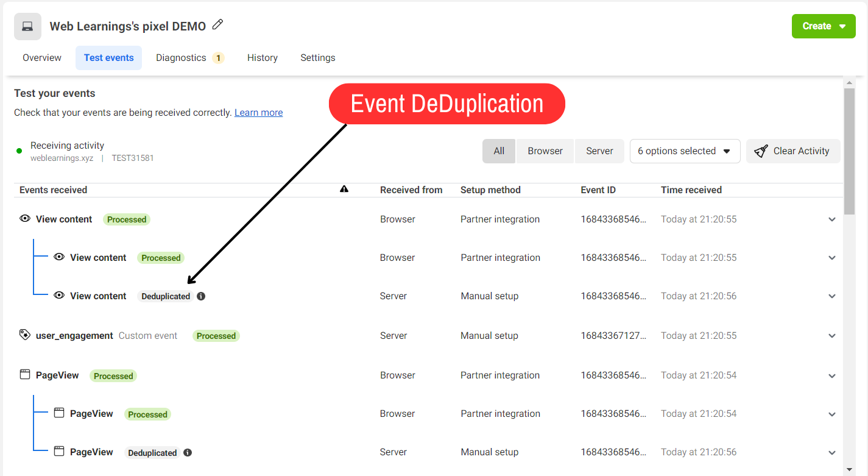Open the Learn more link
The height and width of the screenshot is (476, 868).
click(258, 112)
